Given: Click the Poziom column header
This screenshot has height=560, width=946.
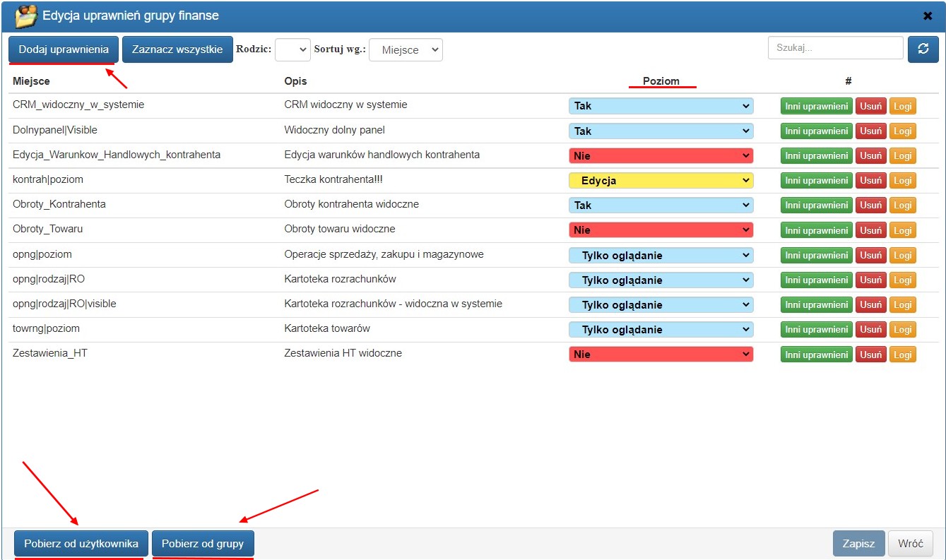Looking at the screenshot, I should [x=661, y=81].
